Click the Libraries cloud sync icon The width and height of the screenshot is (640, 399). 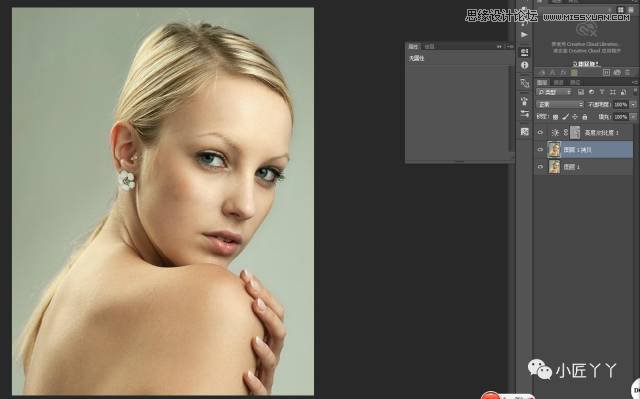617,72
